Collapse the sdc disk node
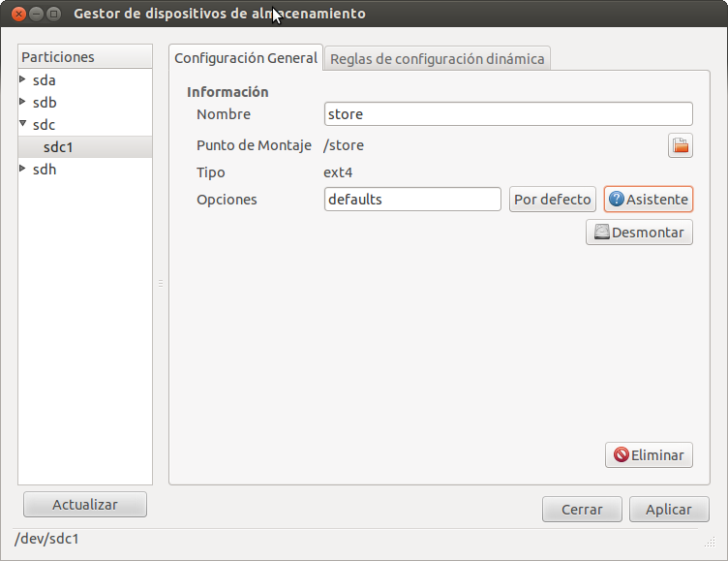This screenshot has width=728, height=561. 23,124
